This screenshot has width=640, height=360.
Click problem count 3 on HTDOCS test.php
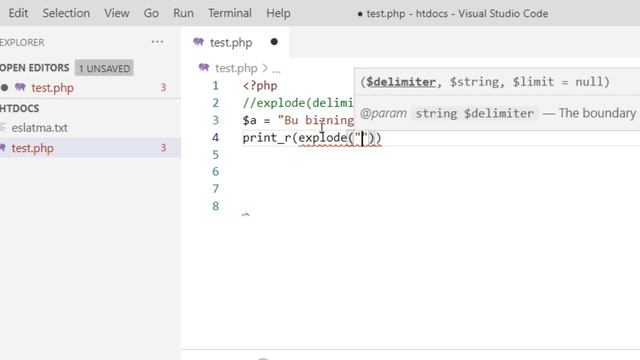coord(163,148)
